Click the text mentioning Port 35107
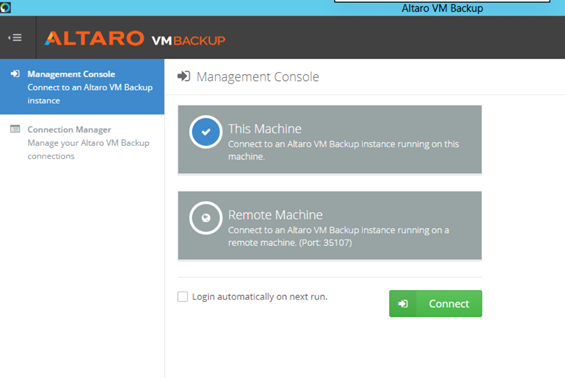The height and width of the screenshot is (378, 565). (x=338, y=236)
